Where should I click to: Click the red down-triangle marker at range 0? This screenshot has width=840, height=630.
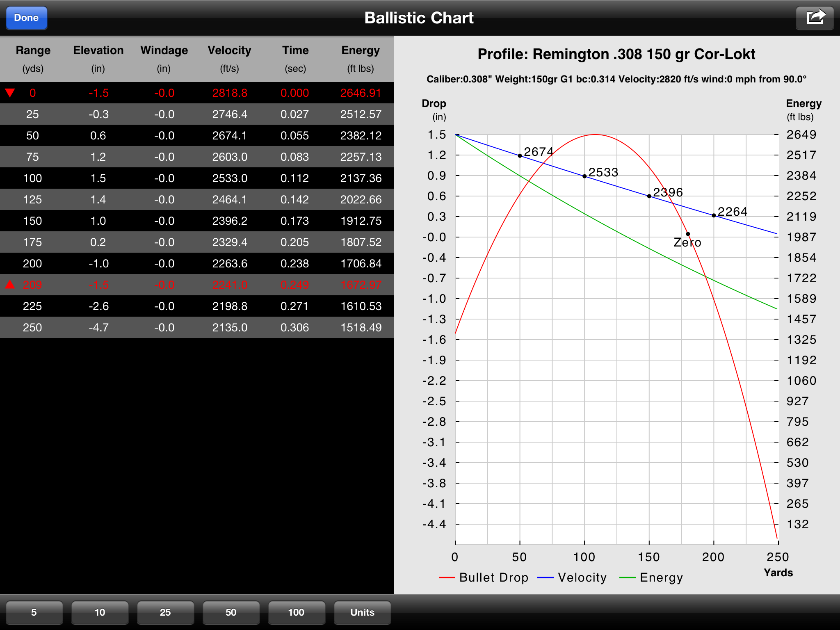click(10, 93)
